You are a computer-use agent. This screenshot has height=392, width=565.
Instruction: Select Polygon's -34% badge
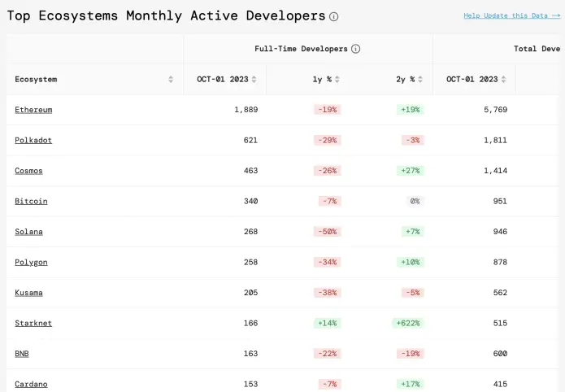coord(327,262)
